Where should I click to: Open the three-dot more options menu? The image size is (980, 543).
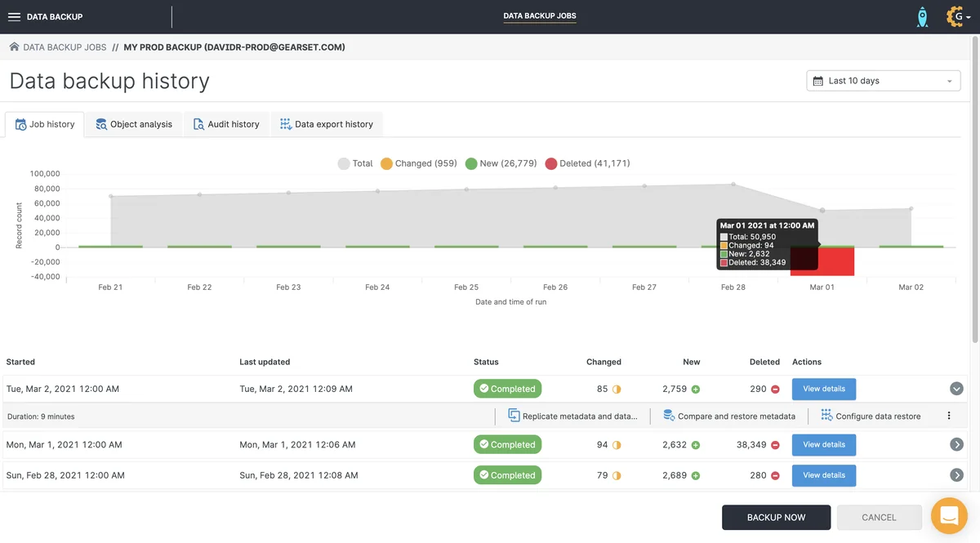tap(949, 416)
